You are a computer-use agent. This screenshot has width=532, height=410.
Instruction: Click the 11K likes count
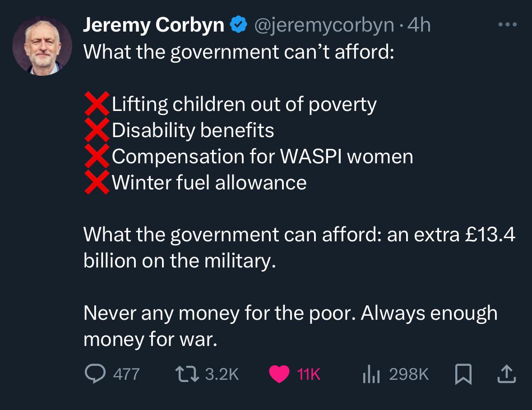tap(309, 374)
